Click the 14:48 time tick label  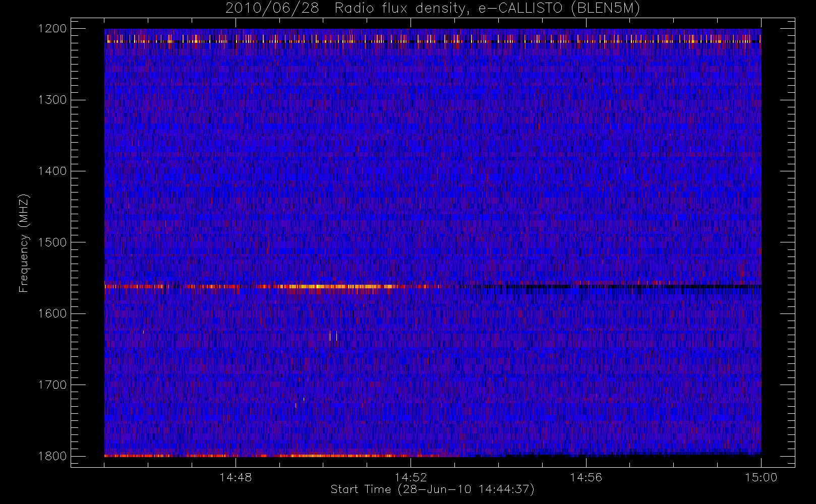(236, 477)
